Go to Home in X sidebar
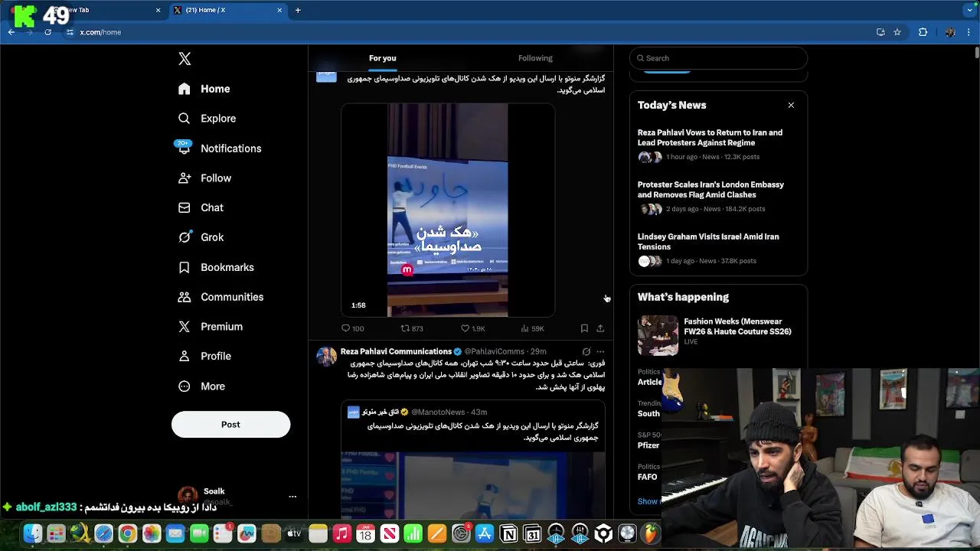The height and width of the screenshot is (551, 980). pos(204,89)
